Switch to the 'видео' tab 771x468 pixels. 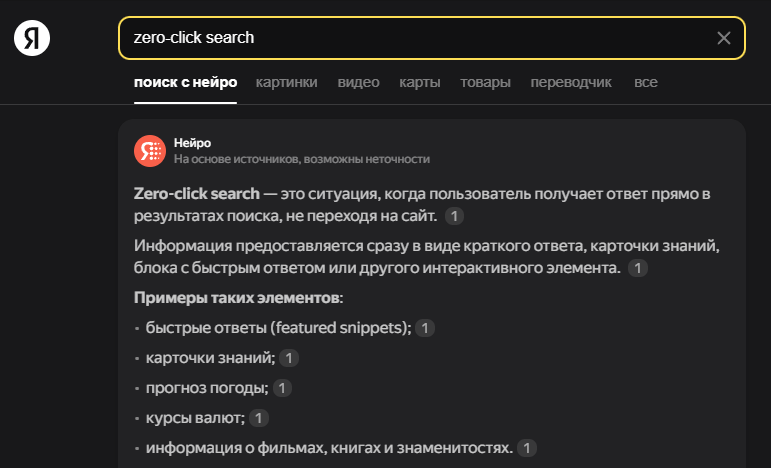pos(358,82)
